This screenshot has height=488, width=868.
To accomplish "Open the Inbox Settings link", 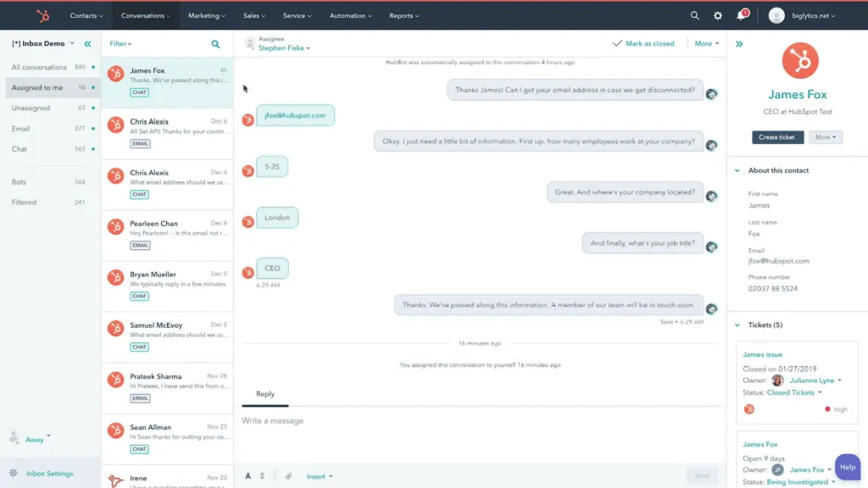I will click(x=49, y=474).
